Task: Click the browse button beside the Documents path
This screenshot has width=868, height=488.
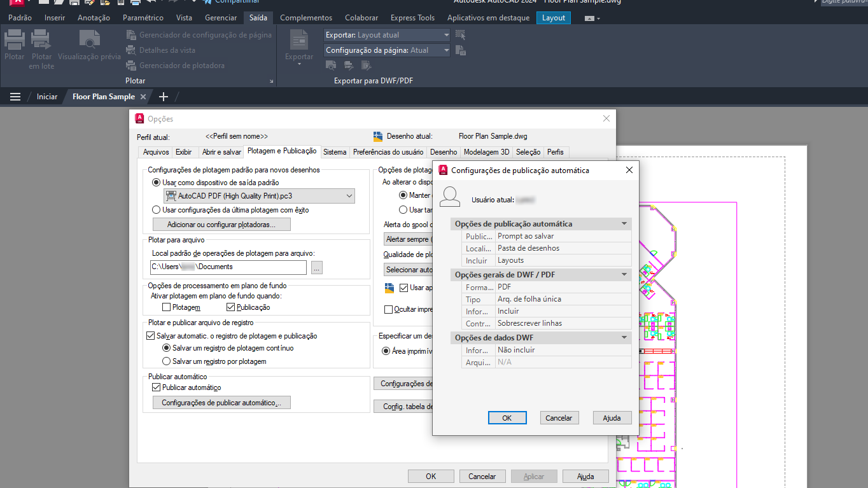Action: [x=317, y=268]
